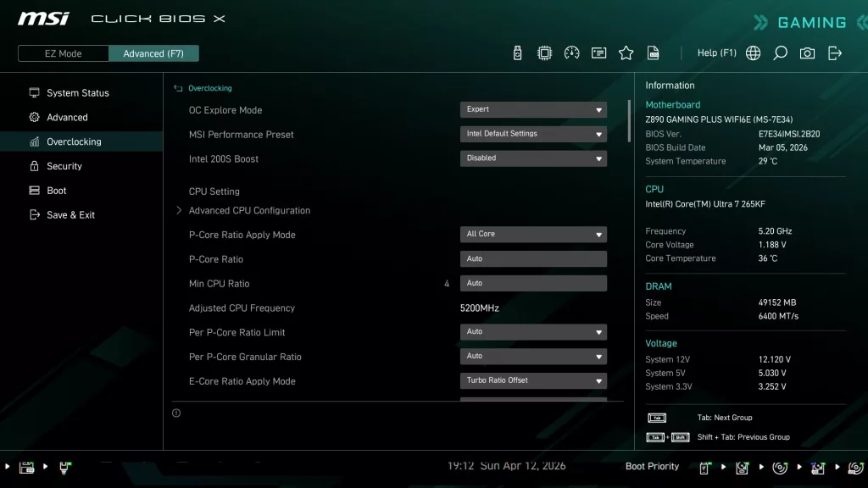Click the chart icon beside Overclocking

(x=34, y=141)
